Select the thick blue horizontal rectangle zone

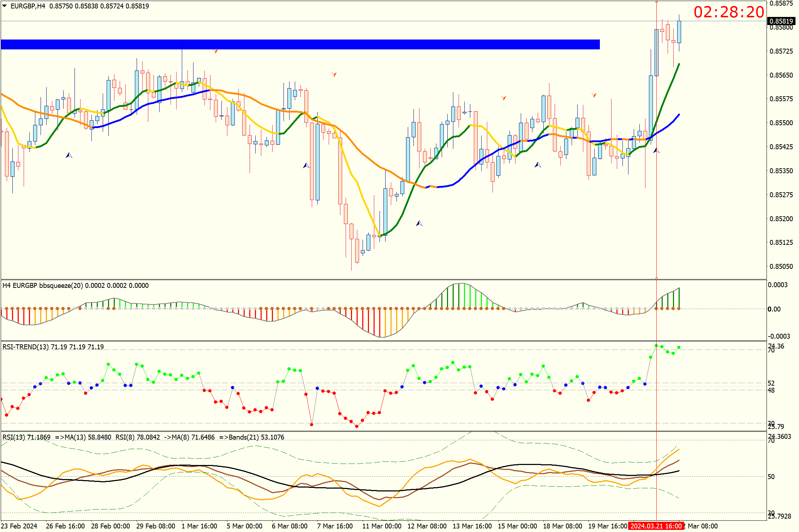coord(300,44)
